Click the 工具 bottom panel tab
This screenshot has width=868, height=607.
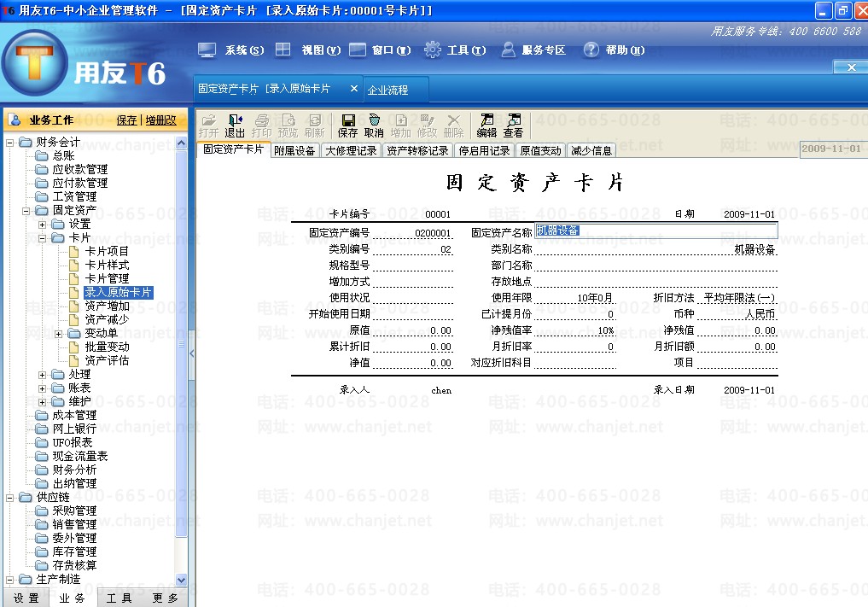coord(119,598)
